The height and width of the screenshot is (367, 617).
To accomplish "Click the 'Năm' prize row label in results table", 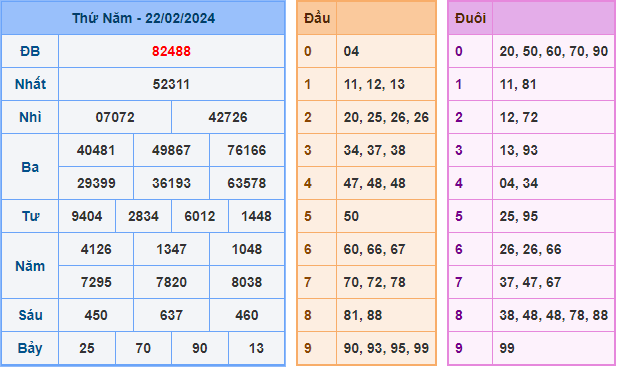I will [30, 266].
